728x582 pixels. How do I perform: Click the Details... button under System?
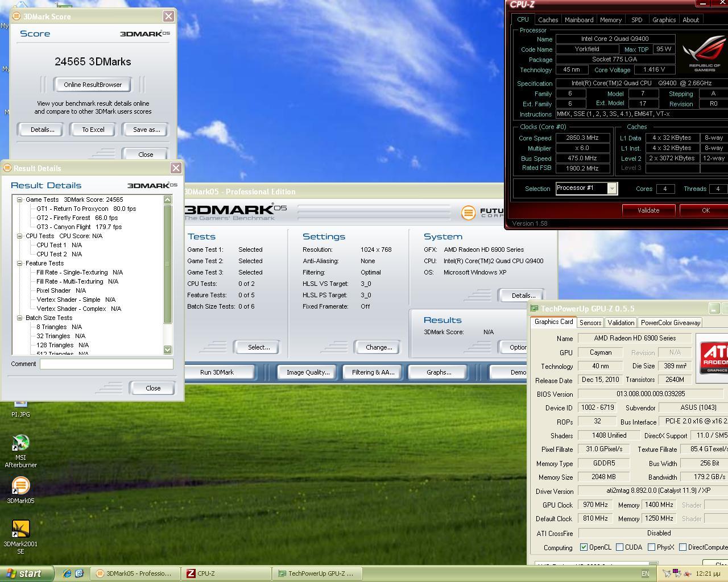click(x=523, y=296)
